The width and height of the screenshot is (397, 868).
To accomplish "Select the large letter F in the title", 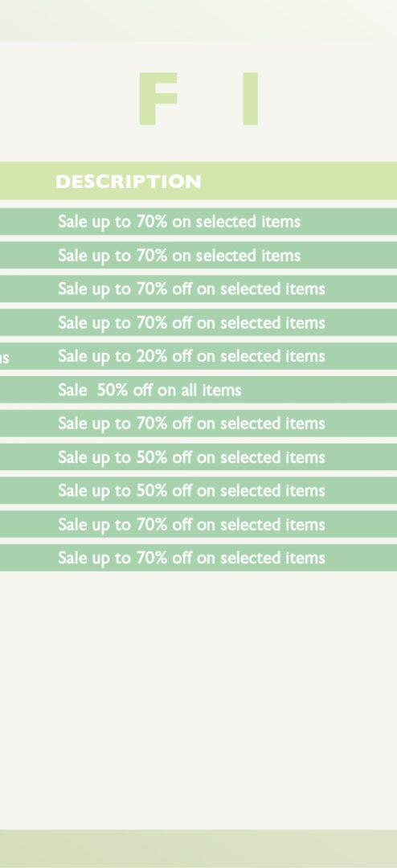I will 158,99.
